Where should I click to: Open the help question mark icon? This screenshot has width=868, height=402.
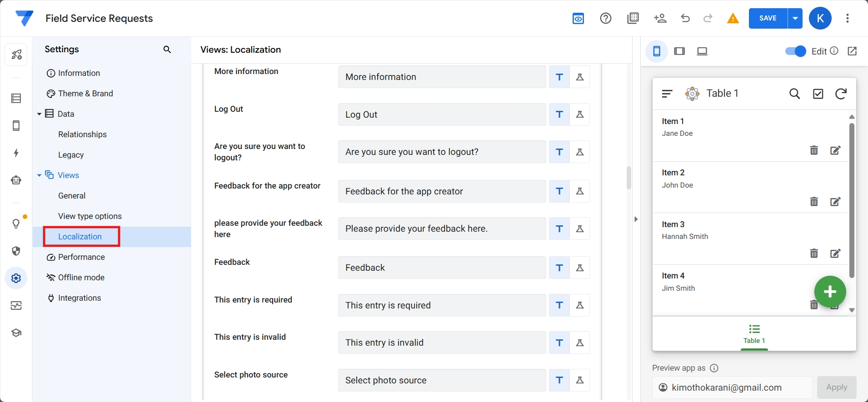click(606, 18)
